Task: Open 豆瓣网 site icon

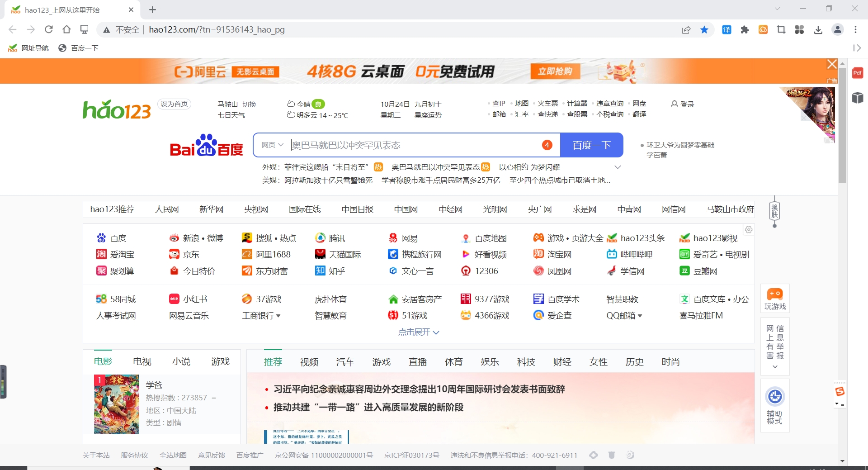Action: [684, 271]
